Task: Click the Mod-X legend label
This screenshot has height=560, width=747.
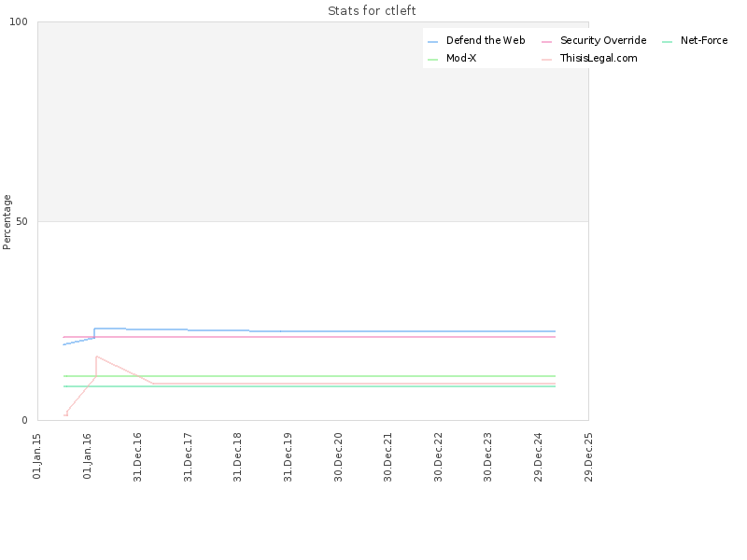Action: (x=461, y=58)
